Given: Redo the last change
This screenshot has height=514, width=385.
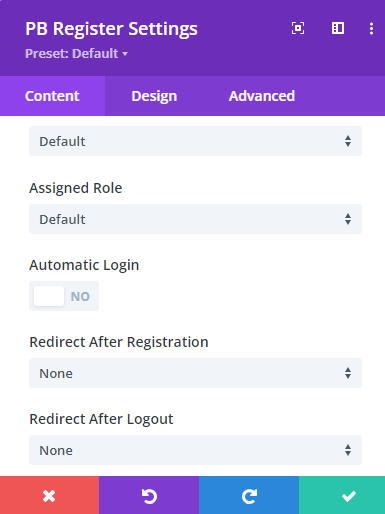Looking at the screenshot, I should (x=249, y=495).
